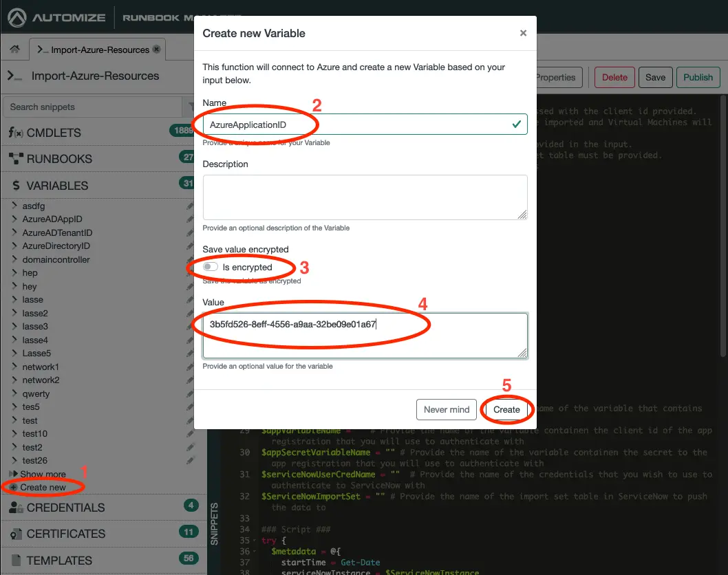Click the Publish button
The image size is (728, 575).
tap(698, 78)
